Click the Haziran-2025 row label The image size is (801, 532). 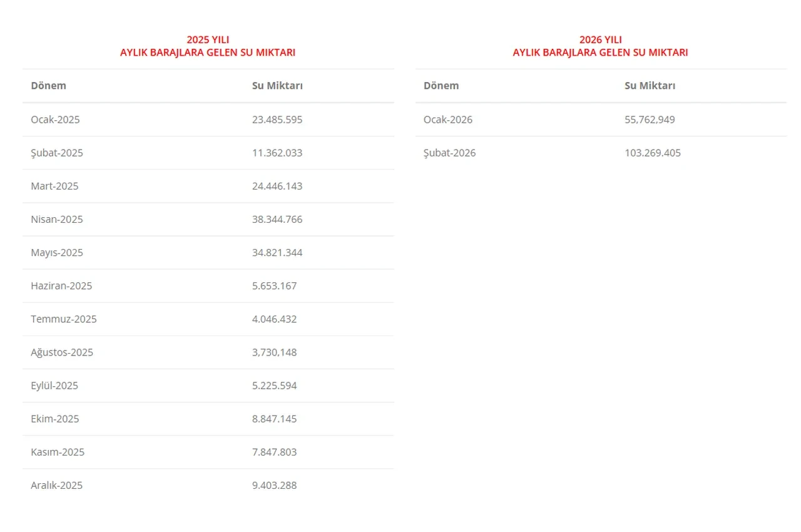pyautogui.click(x=61, y=286)
